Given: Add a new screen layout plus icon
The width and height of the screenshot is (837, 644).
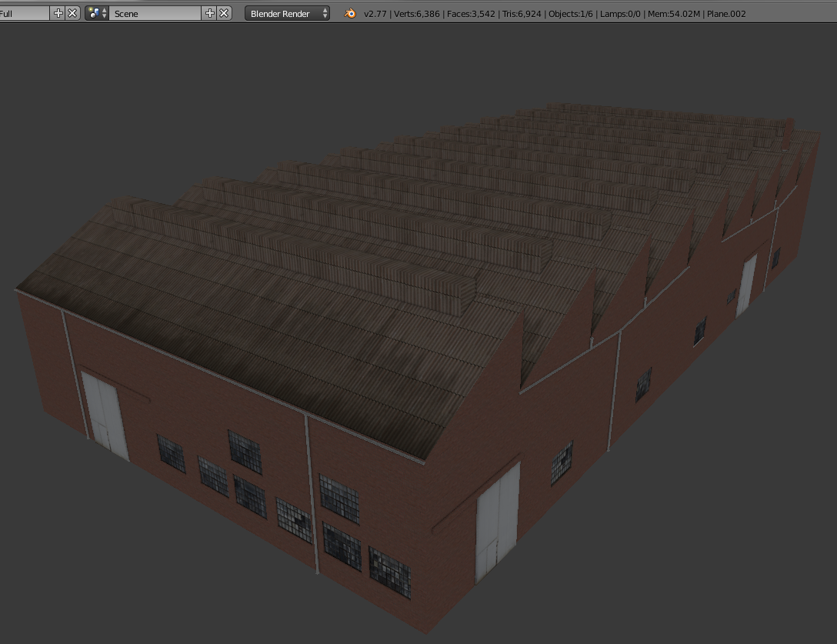Looking at the screenshot, I should [x=58, y=13].
